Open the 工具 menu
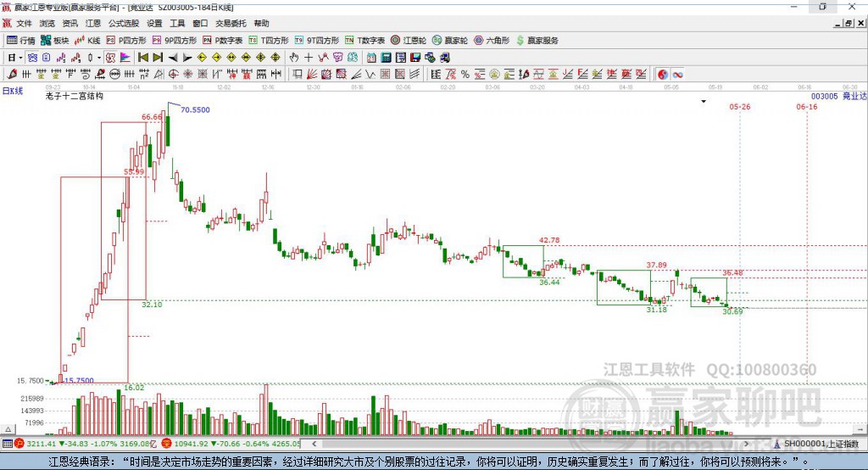 coord(177,23)
